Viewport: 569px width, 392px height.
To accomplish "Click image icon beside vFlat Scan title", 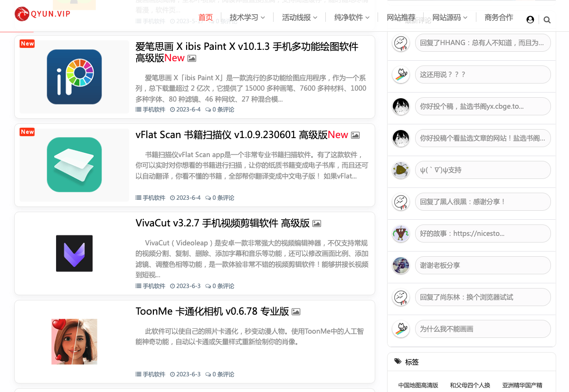I will click(x=355, y=135).
